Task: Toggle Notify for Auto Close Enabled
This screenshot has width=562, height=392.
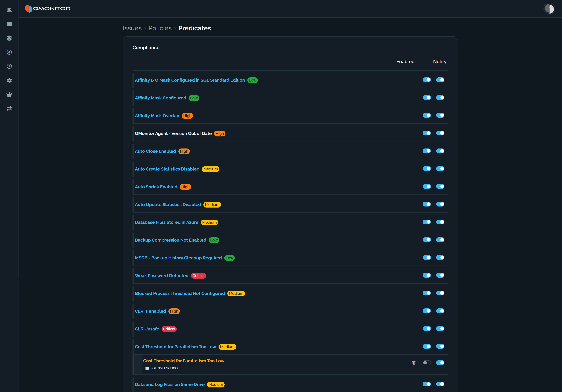Action: tap(440, 151)
